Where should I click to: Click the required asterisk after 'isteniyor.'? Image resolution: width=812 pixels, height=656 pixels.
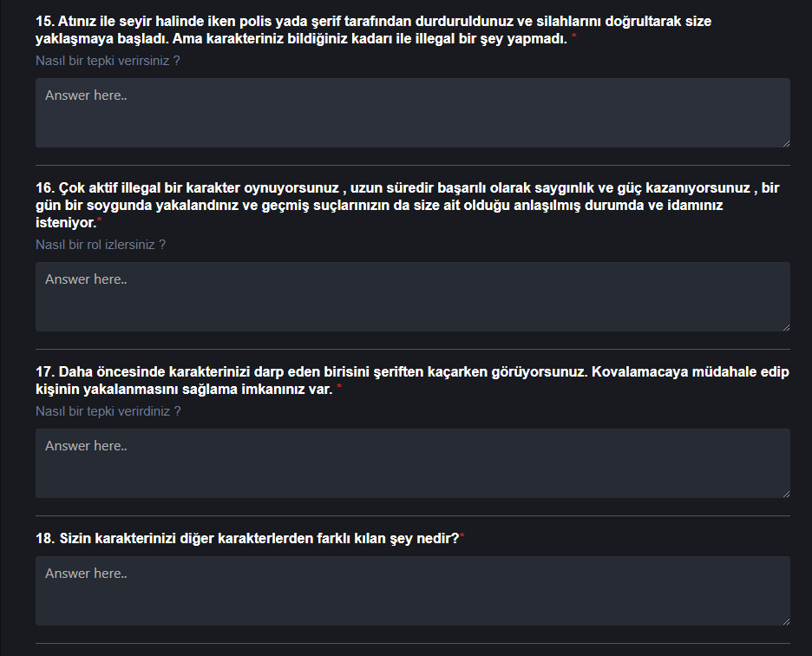click(100, 220)
